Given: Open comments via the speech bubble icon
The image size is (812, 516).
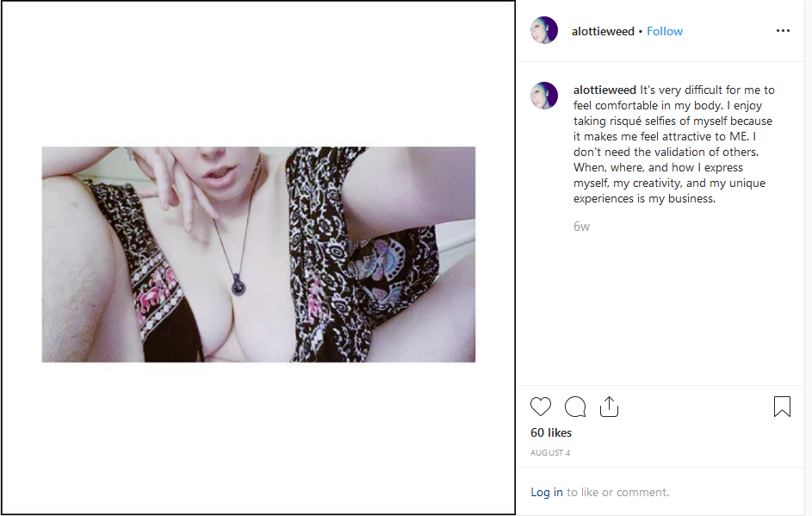Looking at the screenshot, I should [x=575, y=407].
